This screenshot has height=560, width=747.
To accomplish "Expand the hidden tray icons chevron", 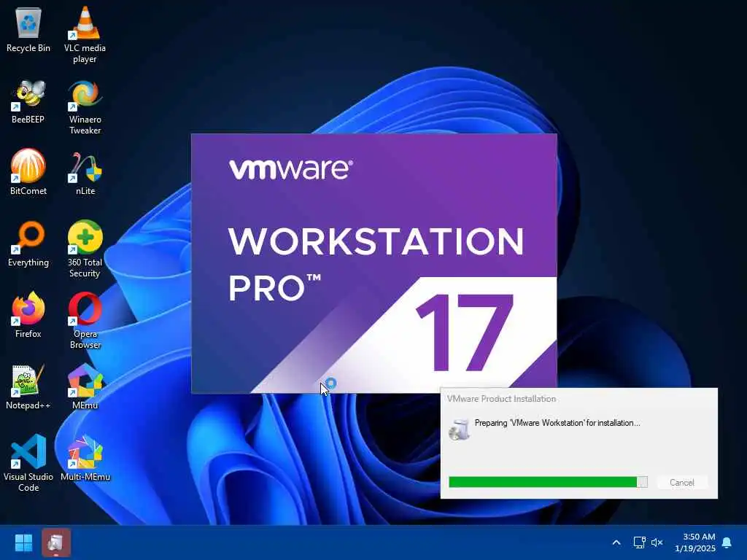I will [x=616, y=542].
